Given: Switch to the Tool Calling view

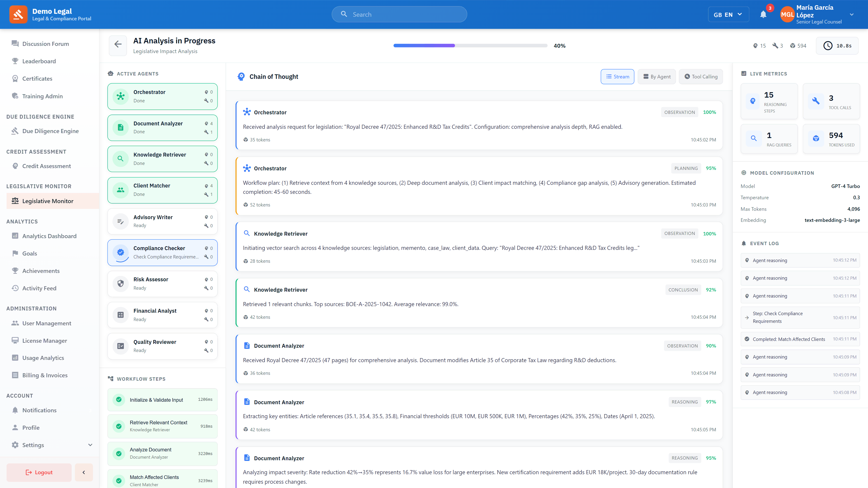Looking at the screenshot, I should point(701,76).
